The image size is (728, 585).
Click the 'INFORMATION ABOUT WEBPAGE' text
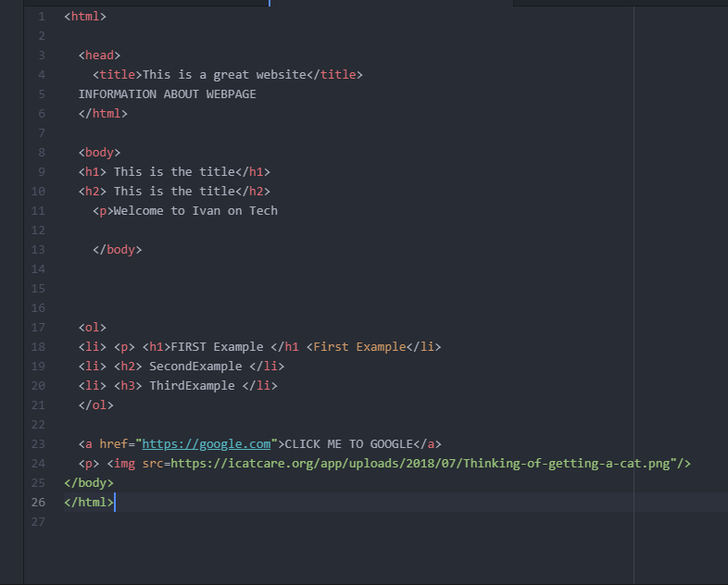click(167, 94)
